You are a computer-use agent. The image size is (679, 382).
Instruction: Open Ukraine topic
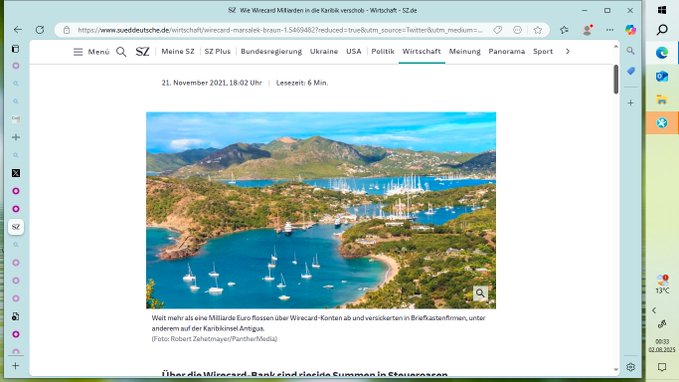click(x=323, y=51)
